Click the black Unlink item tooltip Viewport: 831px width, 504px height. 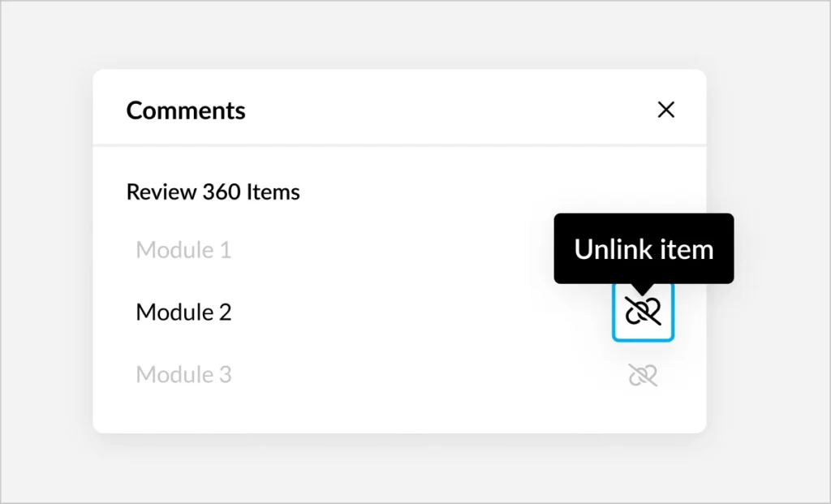644,249
